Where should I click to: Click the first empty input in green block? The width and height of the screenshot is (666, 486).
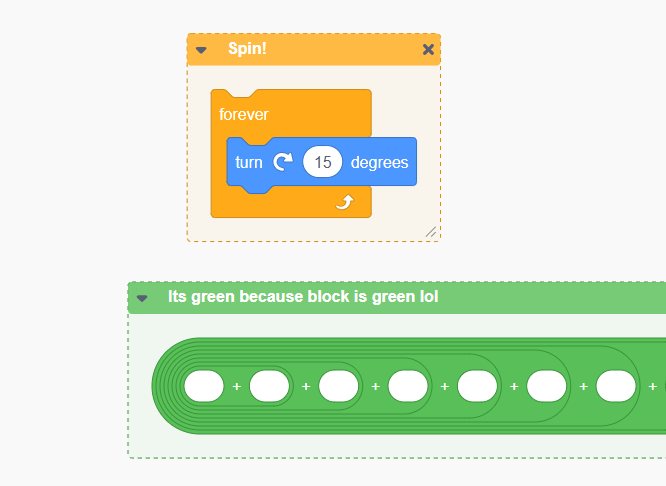tap(204, 386)
